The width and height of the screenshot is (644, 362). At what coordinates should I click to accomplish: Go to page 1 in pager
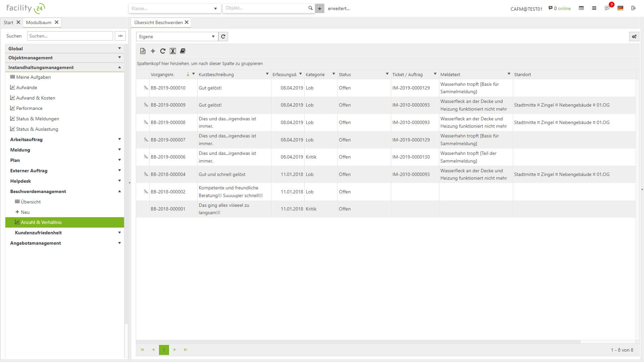[164, 350]
